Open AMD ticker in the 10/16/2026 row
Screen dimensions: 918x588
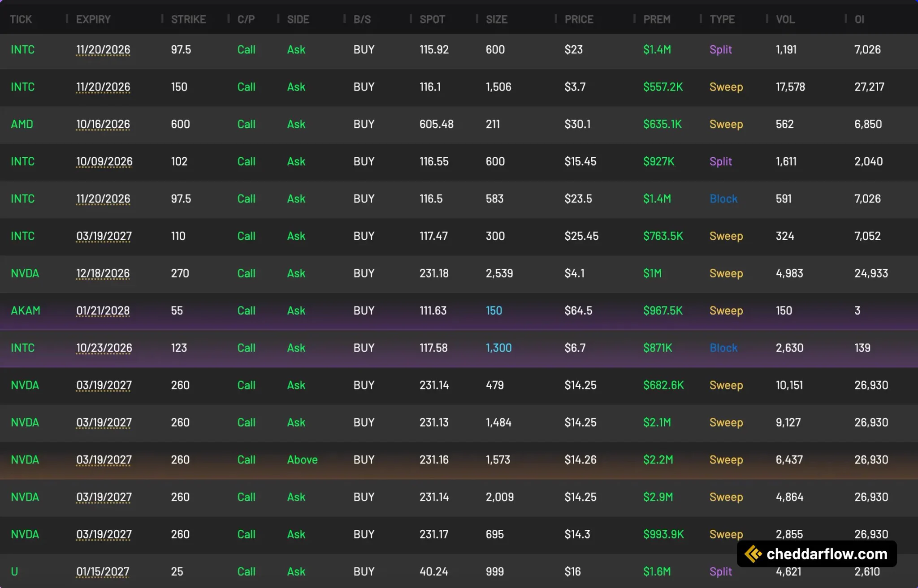click(22, 124)
